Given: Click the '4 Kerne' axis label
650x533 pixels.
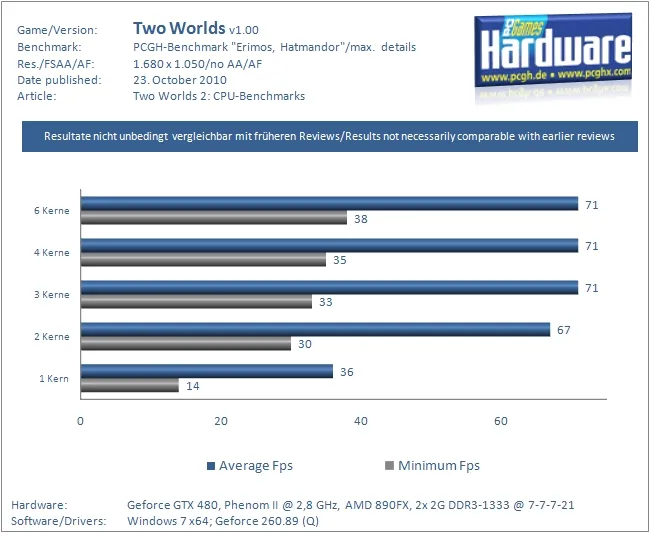Looking at the screenshot, I should coord(52,252).
